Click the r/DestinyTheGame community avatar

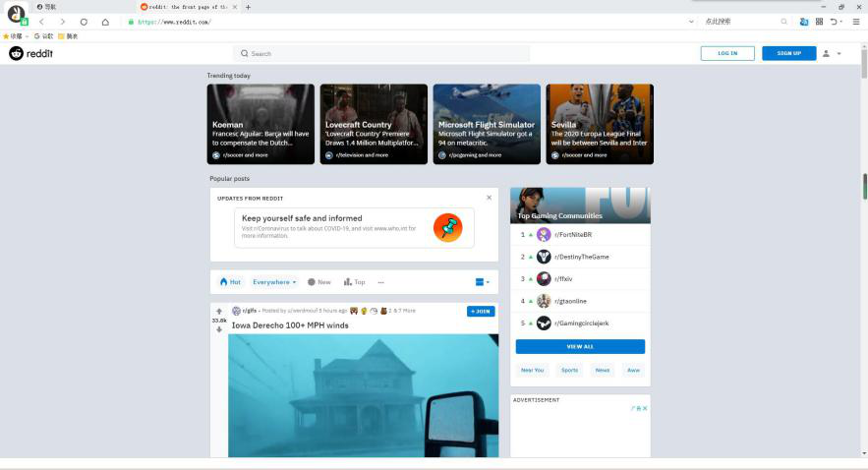click(x=544, y=257)
